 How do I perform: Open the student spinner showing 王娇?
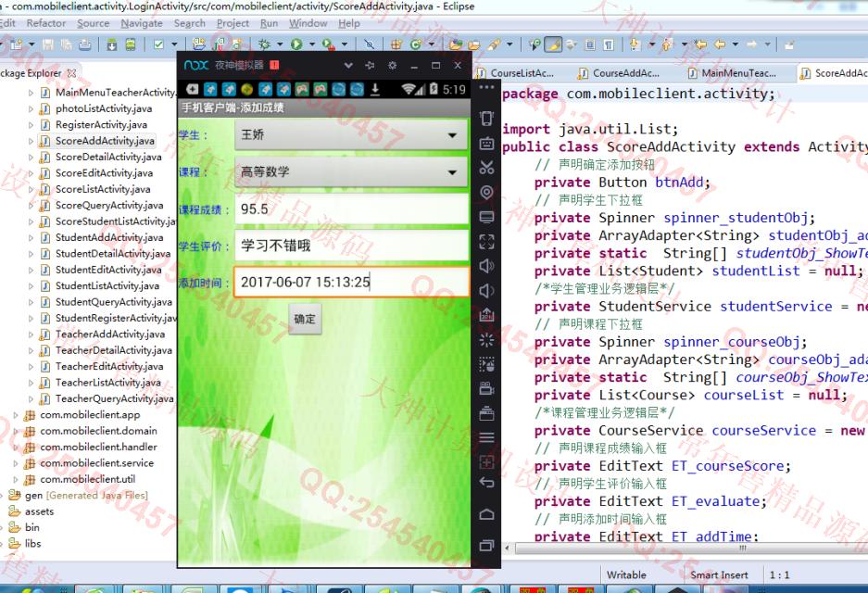(x=351, y=134)
